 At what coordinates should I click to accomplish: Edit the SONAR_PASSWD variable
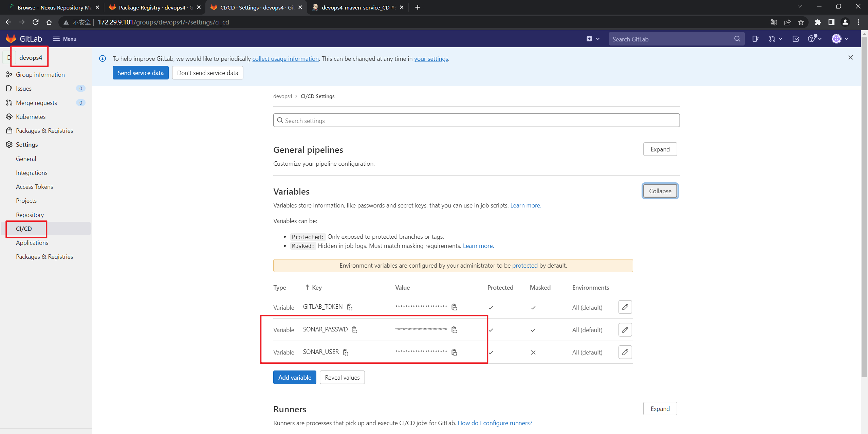click(625, 330)
